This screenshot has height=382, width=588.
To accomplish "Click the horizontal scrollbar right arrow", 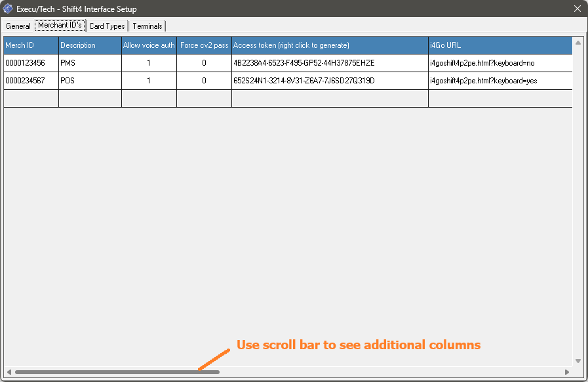I will click(x=567, y=372).
